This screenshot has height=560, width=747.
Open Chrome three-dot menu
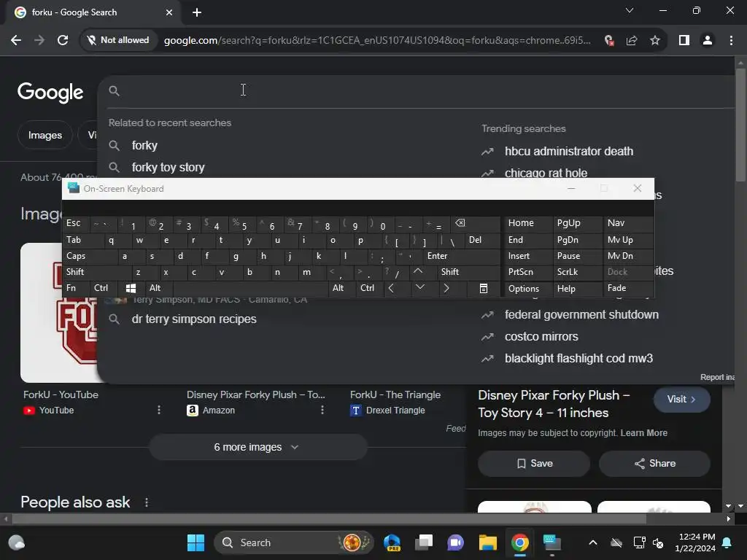point(731,41)
